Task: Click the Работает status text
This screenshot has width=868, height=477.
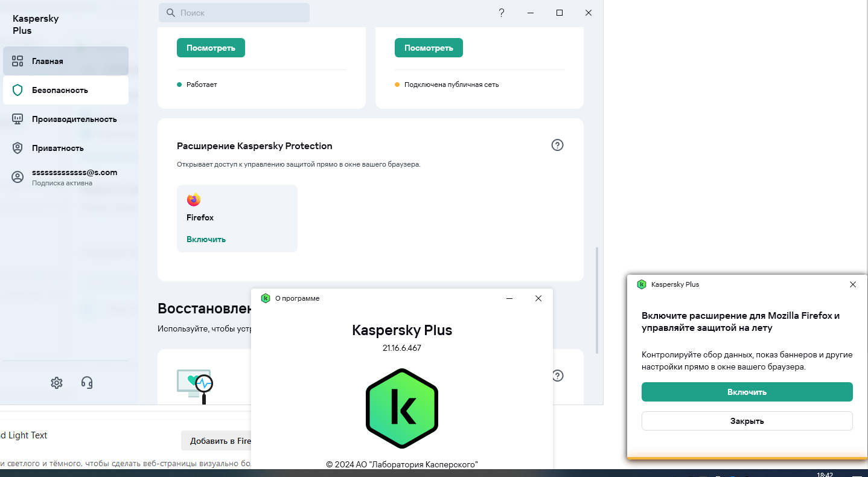Action: [x=202, y=85]
